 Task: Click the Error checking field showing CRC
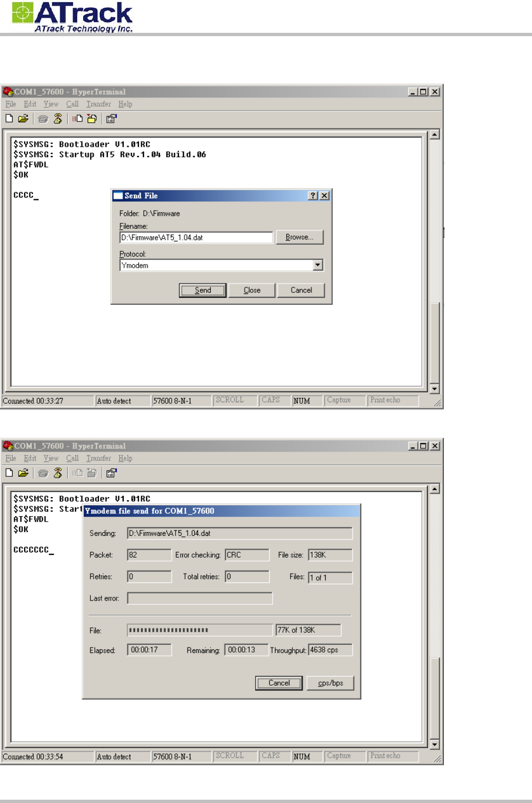click(247, 554)
